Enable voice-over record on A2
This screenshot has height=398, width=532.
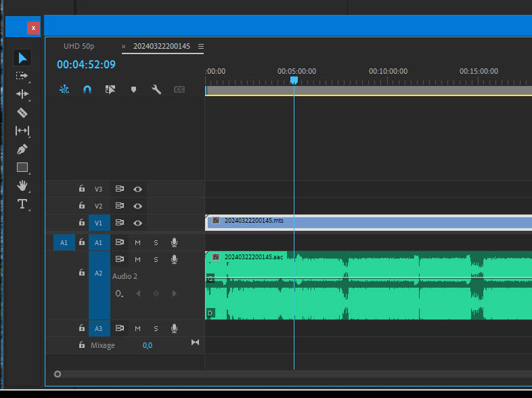174,259
